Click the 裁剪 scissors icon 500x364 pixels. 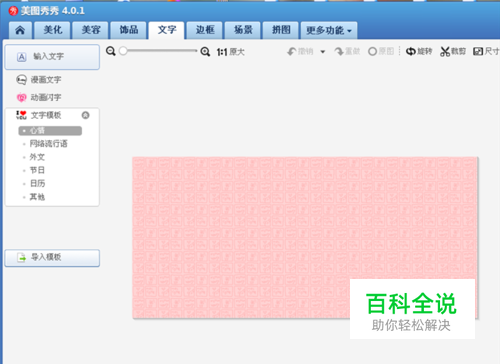(x=445, y=52)
